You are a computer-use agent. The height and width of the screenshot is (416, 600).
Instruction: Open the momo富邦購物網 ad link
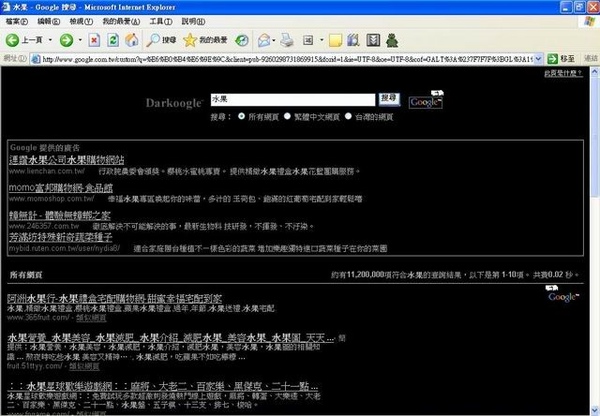click(60, 188)
